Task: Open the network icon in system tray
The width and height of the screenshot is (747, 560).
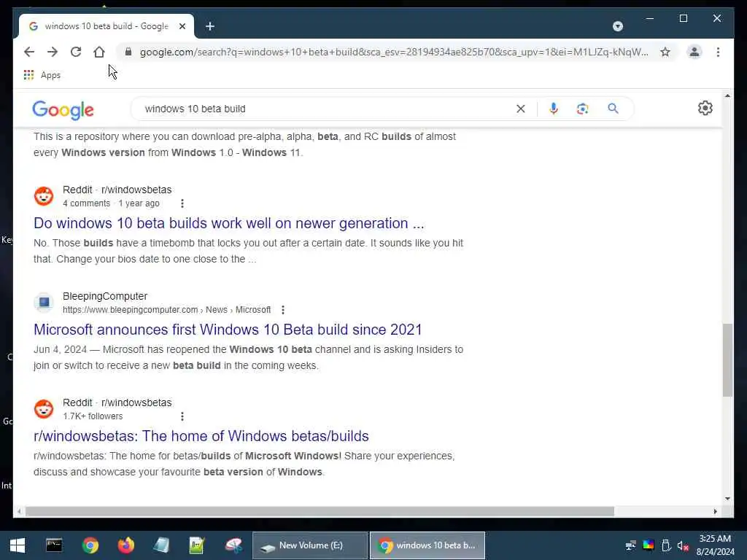Action: (631, 545)
